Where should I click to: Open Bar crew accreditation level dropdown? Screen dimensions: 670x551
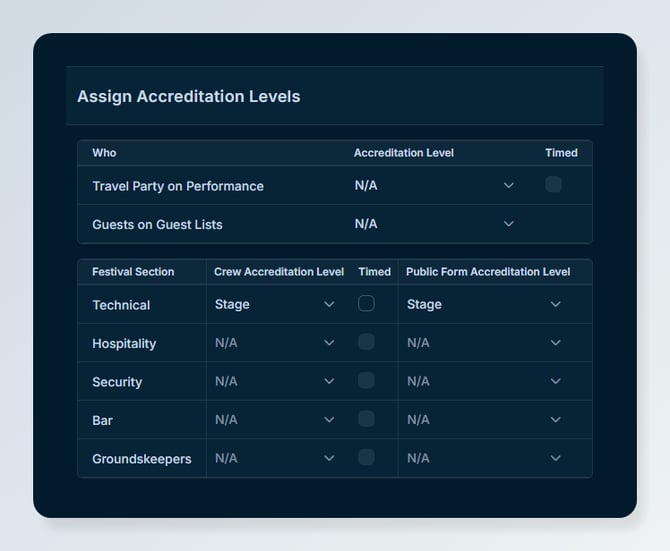[275, 419]
